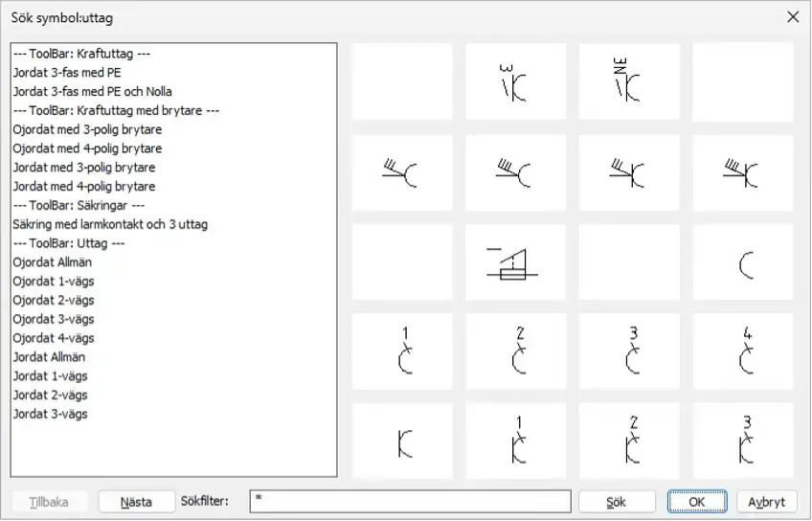Choose 'Säkring med larmkontakt och 3 uttag' in list
Viewport: 812px width, 521px height.
110,224
